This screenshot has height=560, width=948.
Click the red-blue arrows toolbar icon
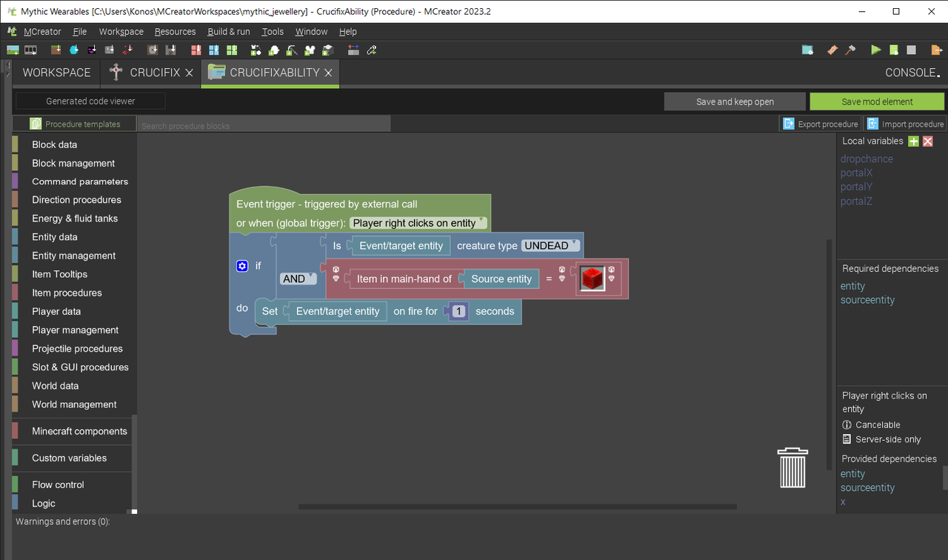(x=353, y=50)
